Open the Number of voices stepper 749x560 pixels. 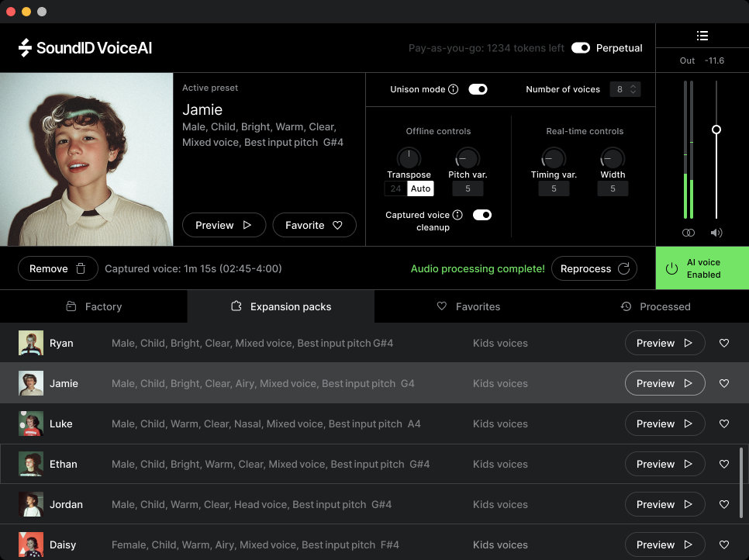(625, 89)
